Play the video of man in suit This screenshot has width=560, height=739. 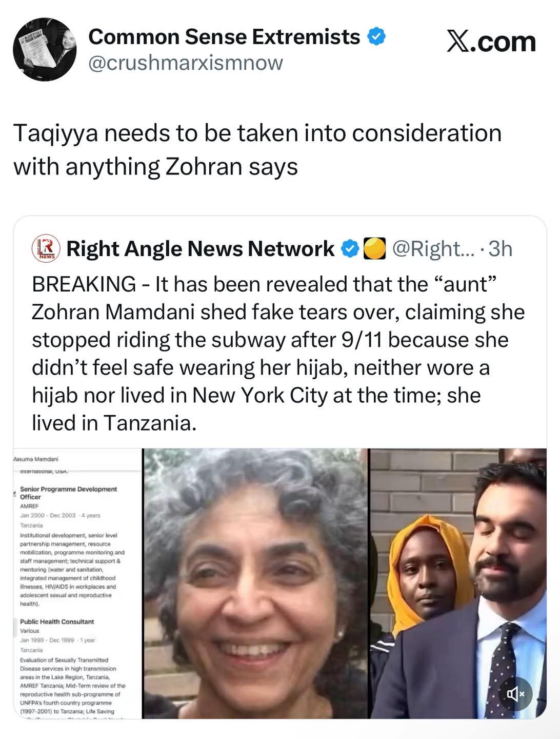[x=458, y=584]
